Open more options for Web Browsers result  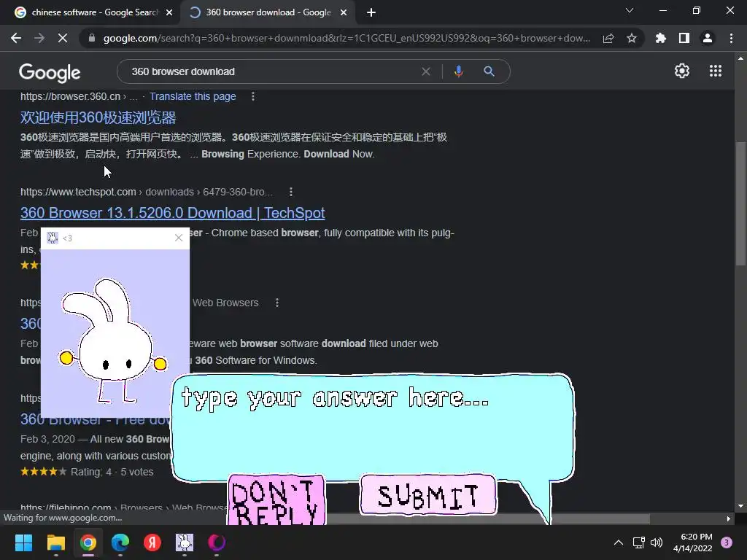(x=277, y=303)
